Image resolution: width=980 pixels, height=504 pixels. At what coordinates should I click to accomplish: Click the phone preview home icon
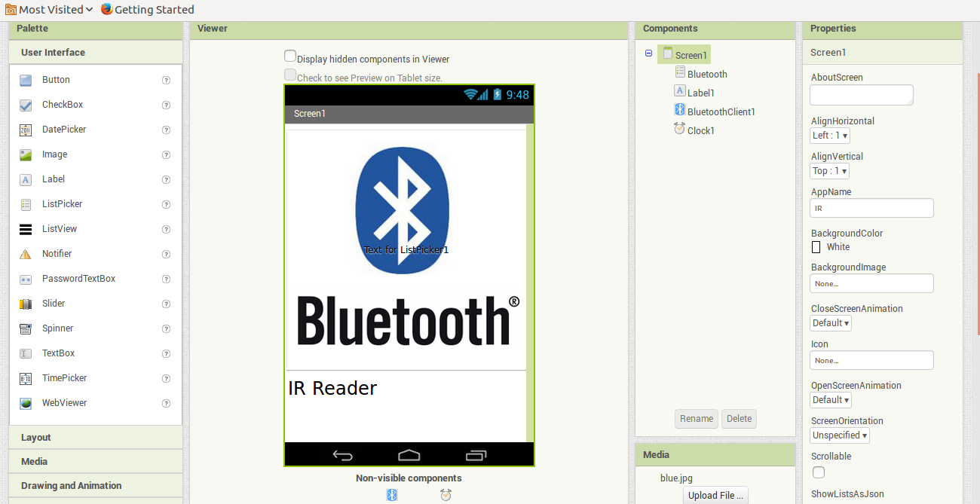(409, 455)
